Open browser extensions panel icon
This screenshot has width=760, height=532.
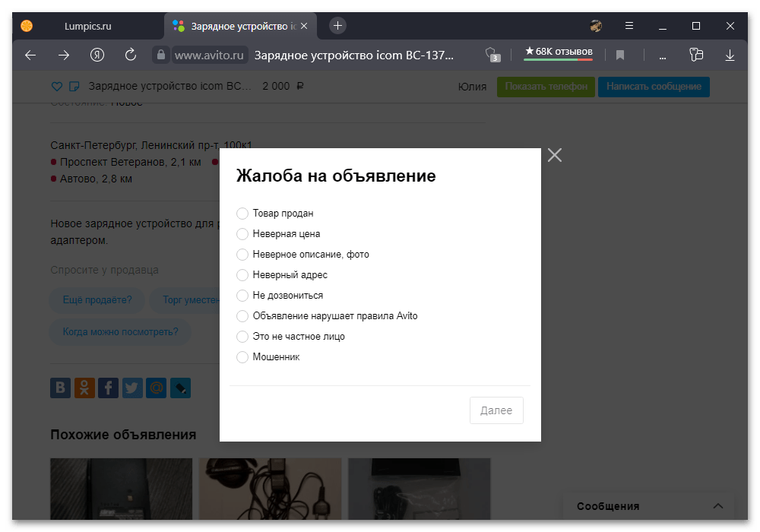(696, 55)
